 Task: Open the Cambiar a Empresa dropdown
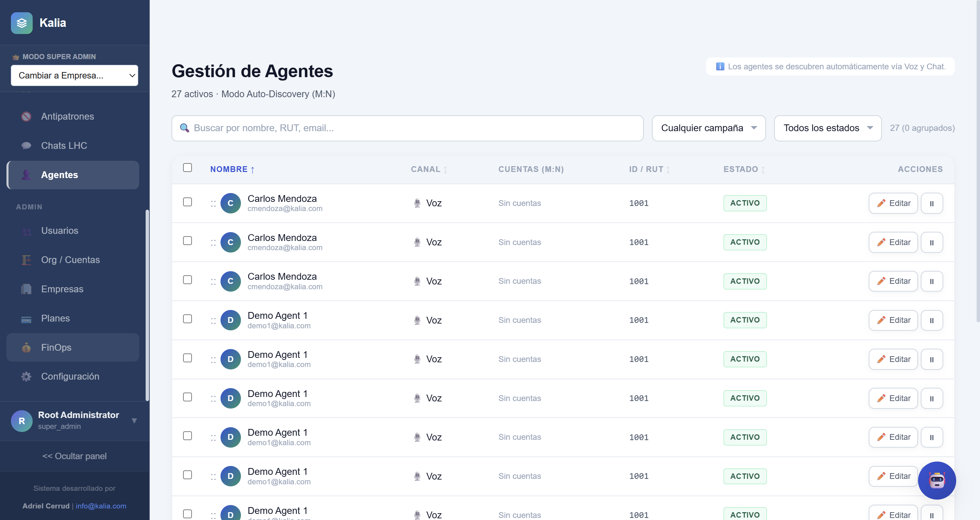click(x=75, y=75)
